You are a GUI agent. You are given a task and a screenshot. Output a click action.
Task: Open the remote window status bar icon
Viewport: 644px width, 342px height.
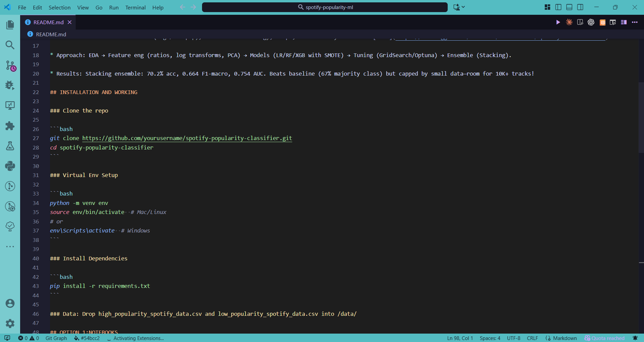click(6, 338)
